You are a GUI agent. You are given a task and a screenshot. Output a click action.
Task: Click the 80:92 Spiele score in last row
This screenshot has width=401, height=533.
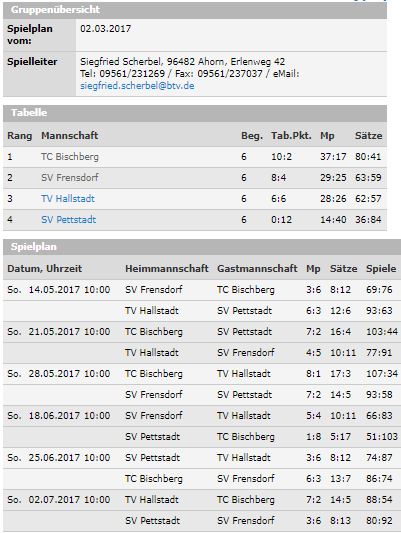[379, 521]
